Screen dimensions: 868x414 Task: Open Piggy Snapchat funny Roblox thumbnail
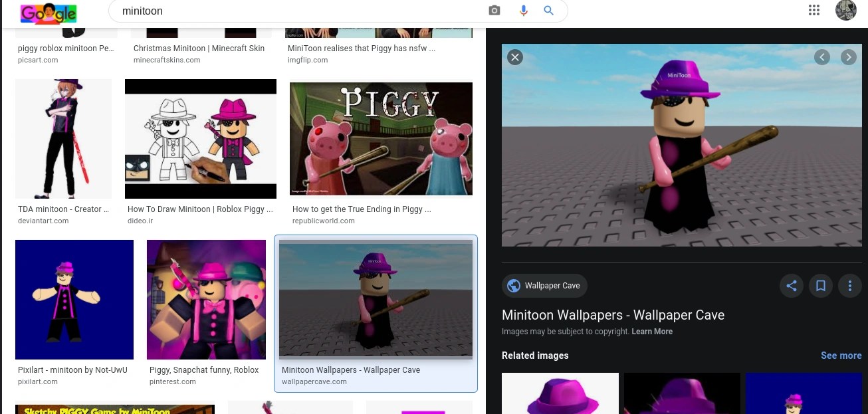click(x=206, y=300)
